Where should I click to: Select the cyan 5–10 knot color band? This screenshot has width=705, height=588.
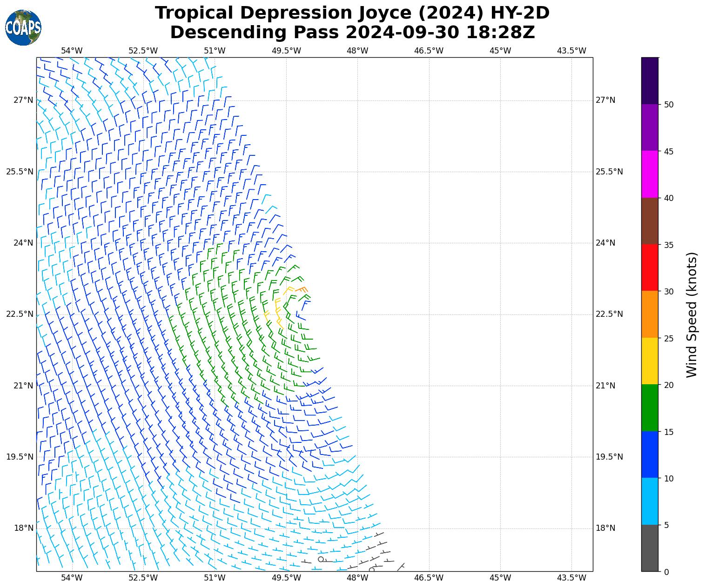(649, 501)
